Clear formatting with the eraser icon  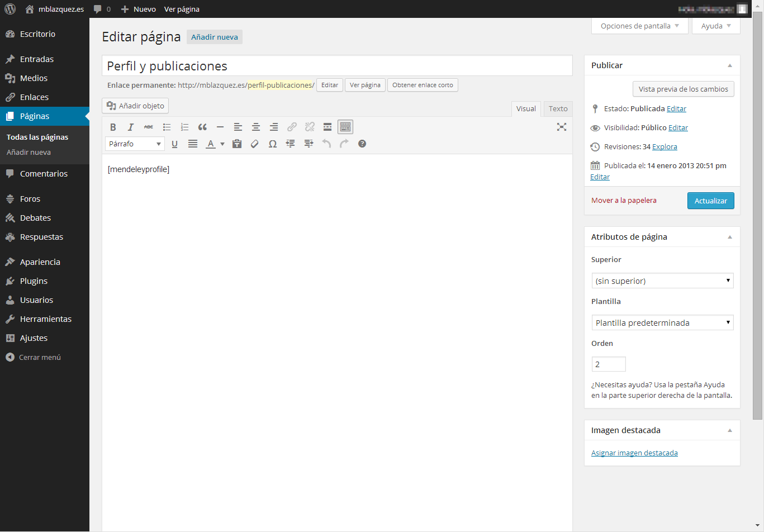click(x=255, y=144)
